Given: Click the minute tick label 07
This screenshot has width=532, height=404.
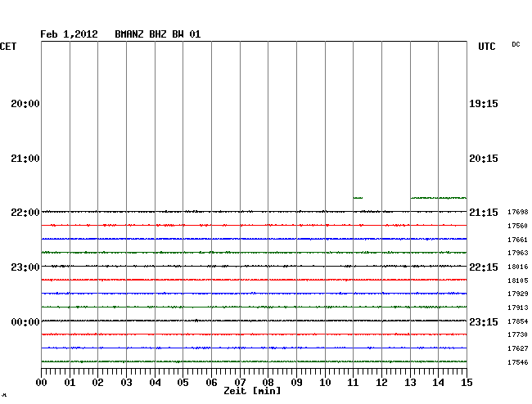Looking at the screenshot, I should pos(240,383).
